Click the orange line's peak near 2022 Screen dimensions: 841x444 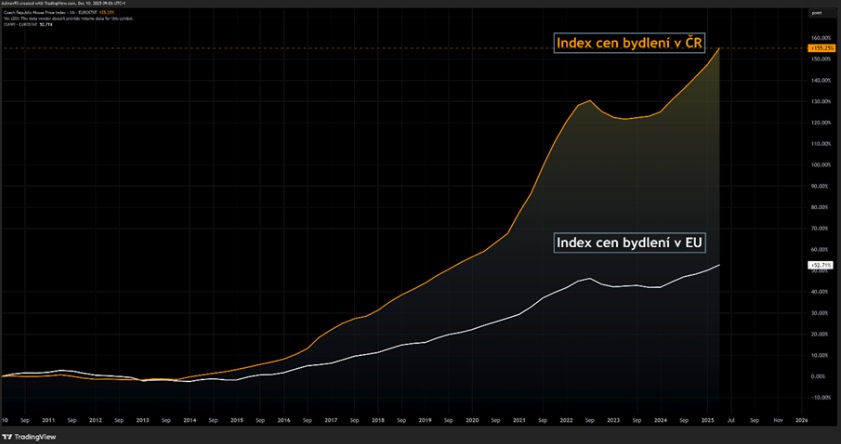coord(589,101)
